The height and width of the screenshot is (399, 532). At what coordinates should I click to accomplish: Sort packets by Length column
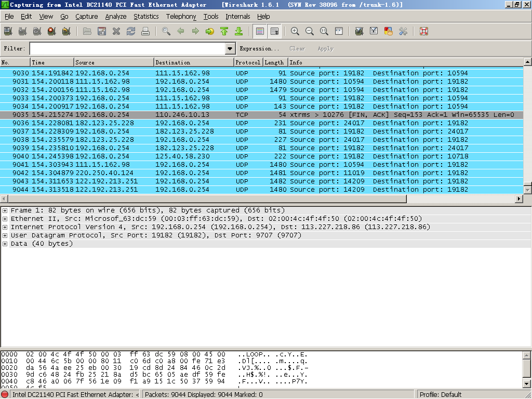click(x=275, y=62)
